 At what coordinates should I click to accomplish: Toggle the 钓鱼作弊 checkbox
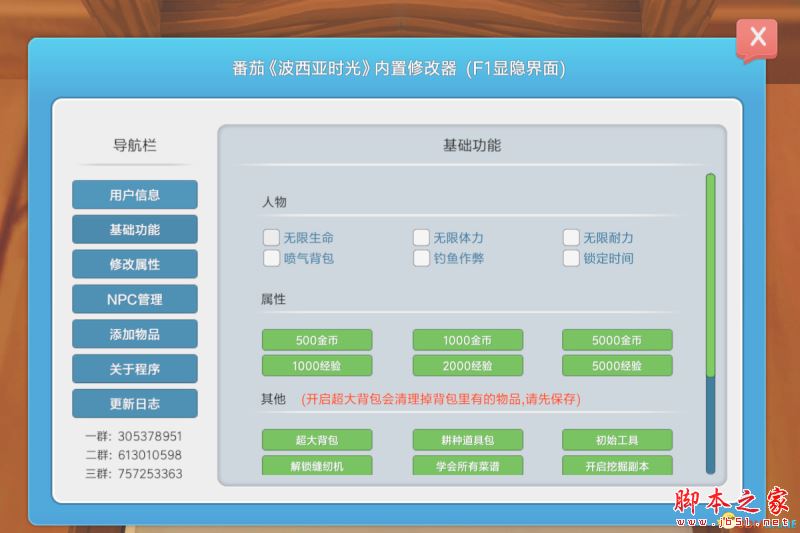[x=421, y=258]
